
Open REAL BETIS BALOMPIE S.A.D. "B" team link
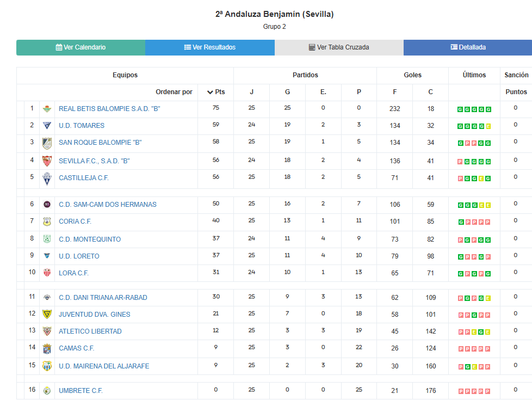click(x=109, y=109)
